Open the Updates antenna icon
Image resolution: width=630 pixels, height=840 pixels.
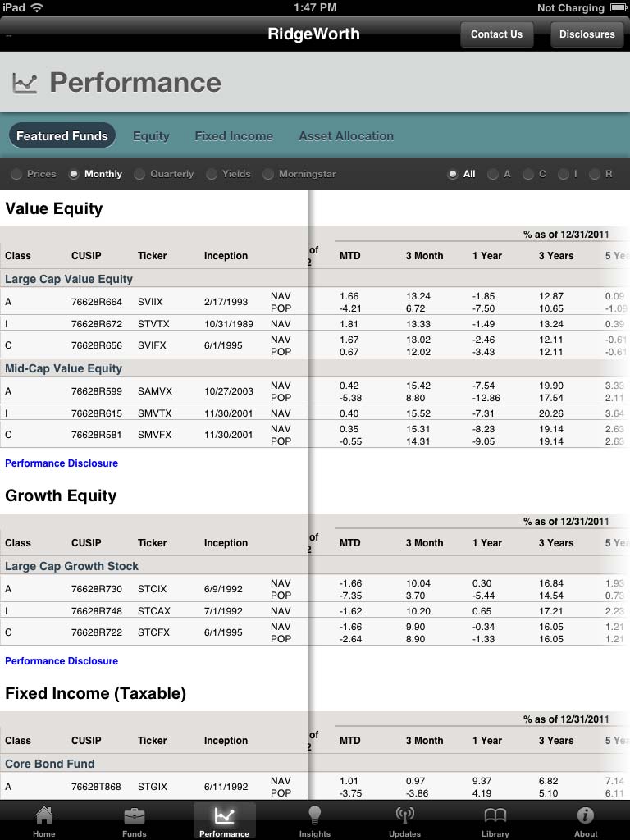404,816
